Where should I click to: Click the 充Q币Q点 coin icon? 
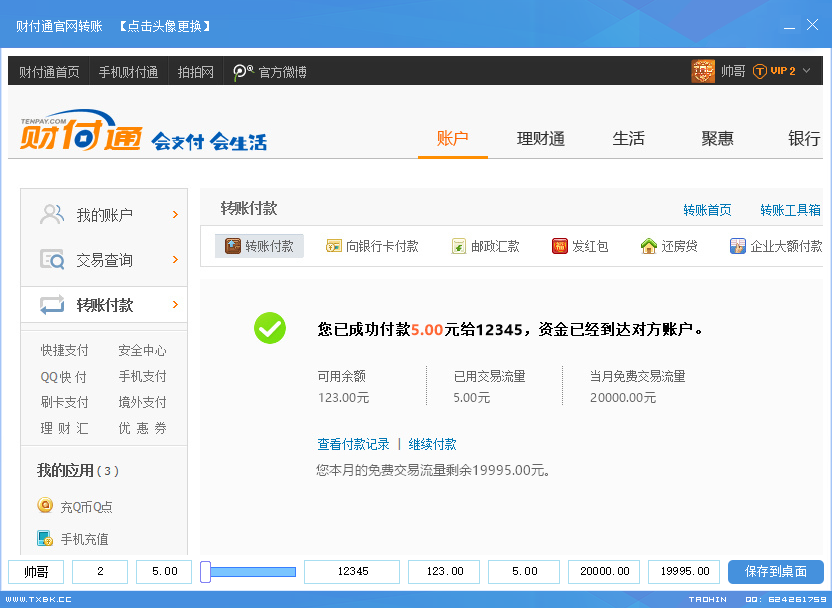click(x=45, y=505)
